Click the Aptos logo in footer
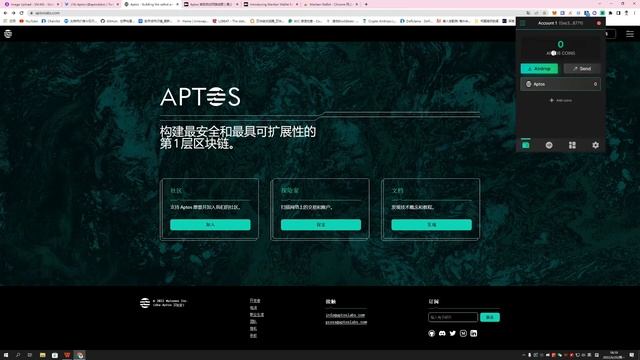The height and width of the screenshot is (360, 640). coord(144,303)
